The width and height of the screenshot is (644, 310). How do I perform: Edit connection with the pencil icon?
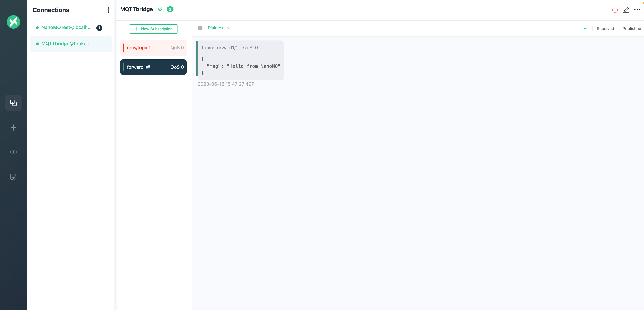[626, 10]
